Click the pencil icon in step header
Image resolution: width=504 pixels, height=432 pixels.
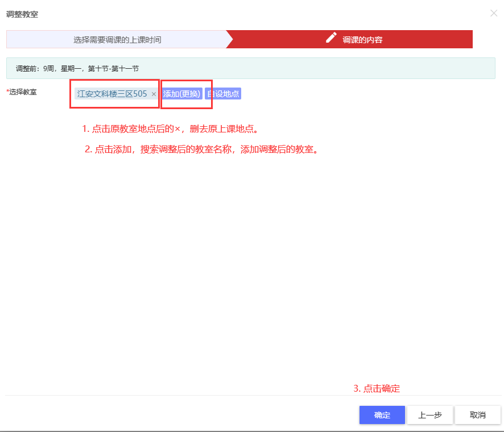331,38
